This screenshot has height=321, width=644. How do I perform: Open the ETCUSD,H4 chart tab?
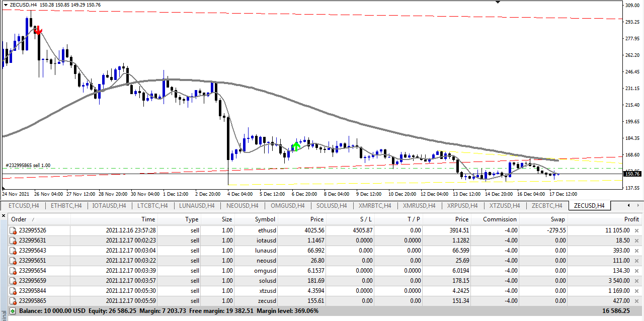(24, 205)
